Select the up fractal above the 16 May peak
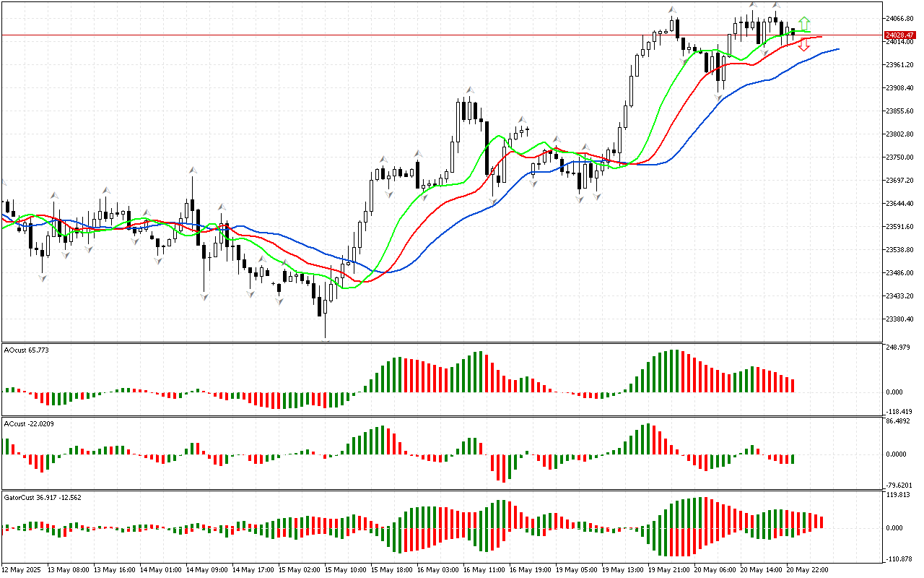The width and height of the screenshot is (924, 578). pyautogui.click(x=468, y=89)
